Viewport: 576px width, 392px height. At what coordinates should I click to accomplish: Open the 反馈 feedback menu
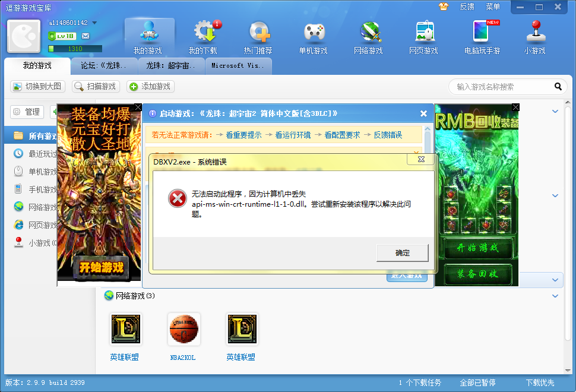click(467, 7)
